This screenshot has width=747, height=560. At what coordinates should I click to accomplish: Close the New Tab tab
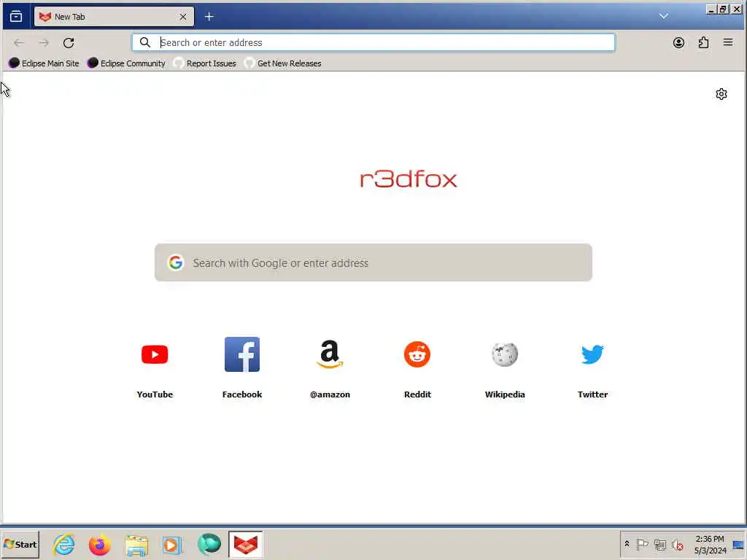click(x=183, y=17)
